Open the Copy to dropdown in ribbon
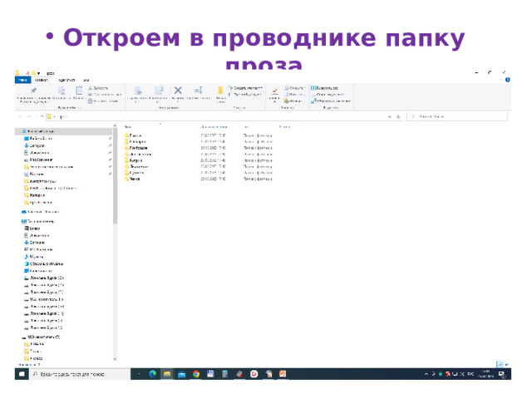The height and width of the screenshot is (399, 532). pyautogui.click(x=158, y=94)
